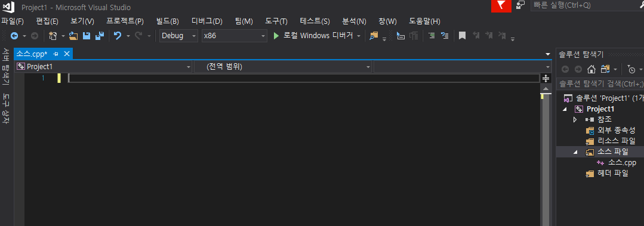
Task: Click the Comment Selection icon
Action: click(x=432, y=36)
